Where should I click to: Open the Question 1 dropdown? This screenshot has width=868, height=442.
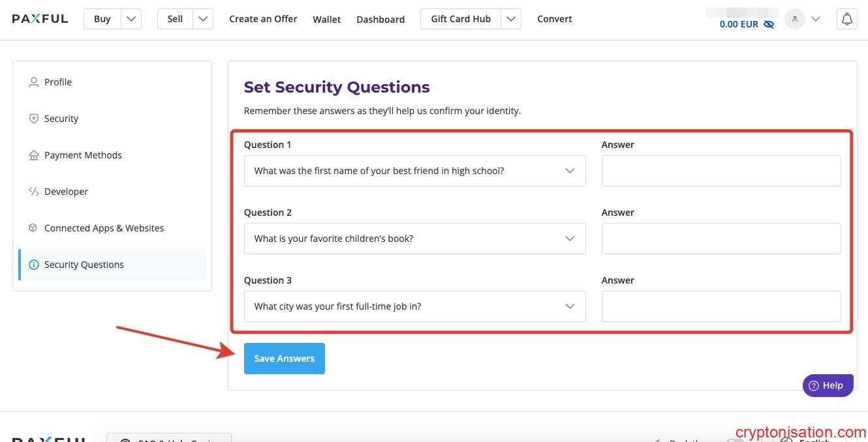(414, 171)
